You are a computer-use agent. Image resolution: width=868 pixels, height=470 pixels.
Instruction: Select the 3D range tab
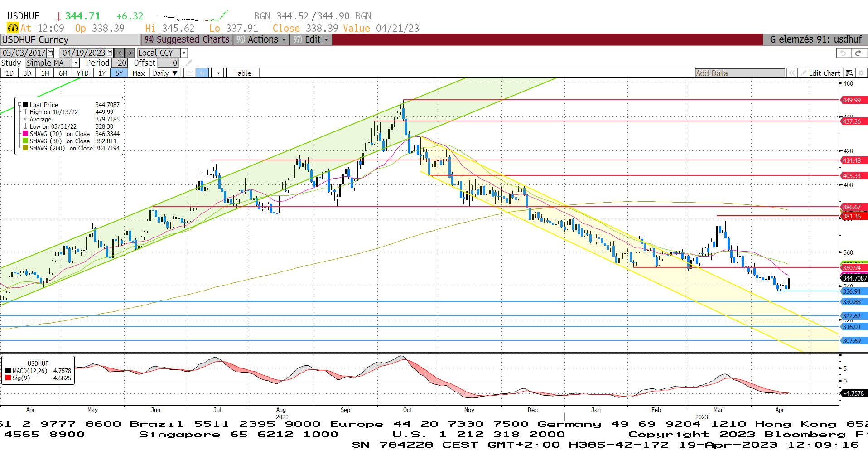coord(27,73)
